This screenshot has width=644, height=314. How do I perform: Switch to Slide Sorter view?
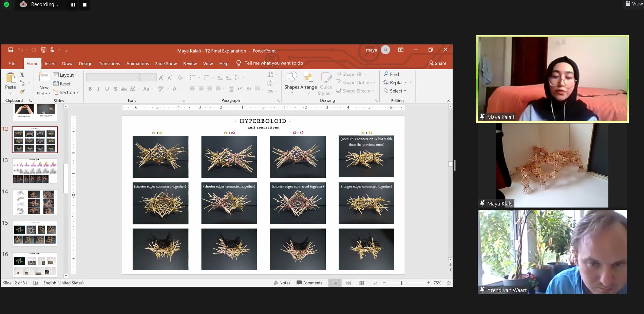(348, 283)
